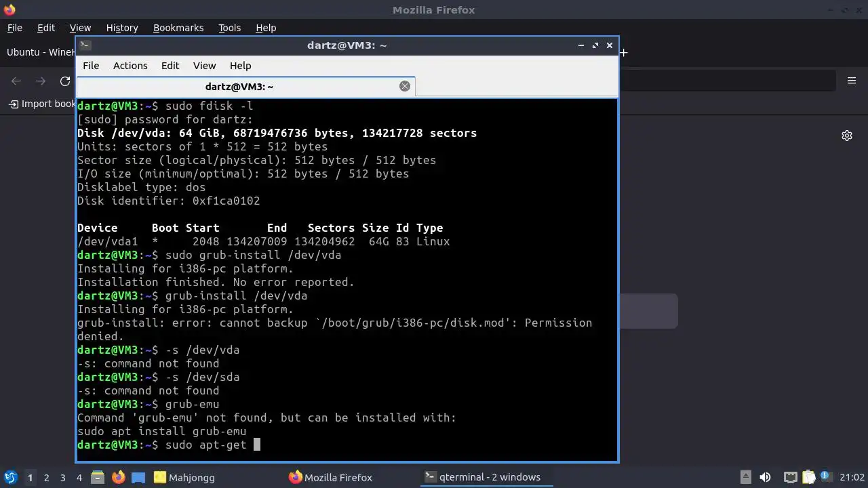Switch to workspace 1
The image size is (868, 488).
(30, 477)
